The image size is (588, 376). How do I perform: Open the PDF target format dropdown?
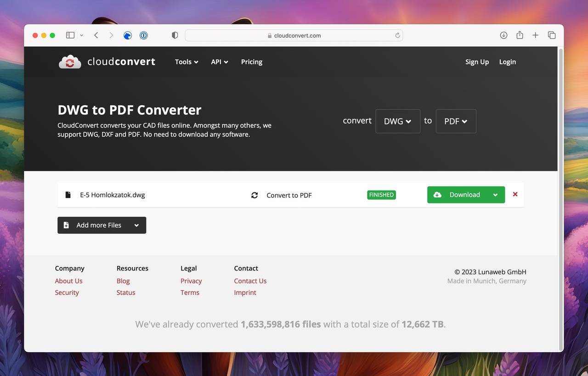click(x=456, y=121)
